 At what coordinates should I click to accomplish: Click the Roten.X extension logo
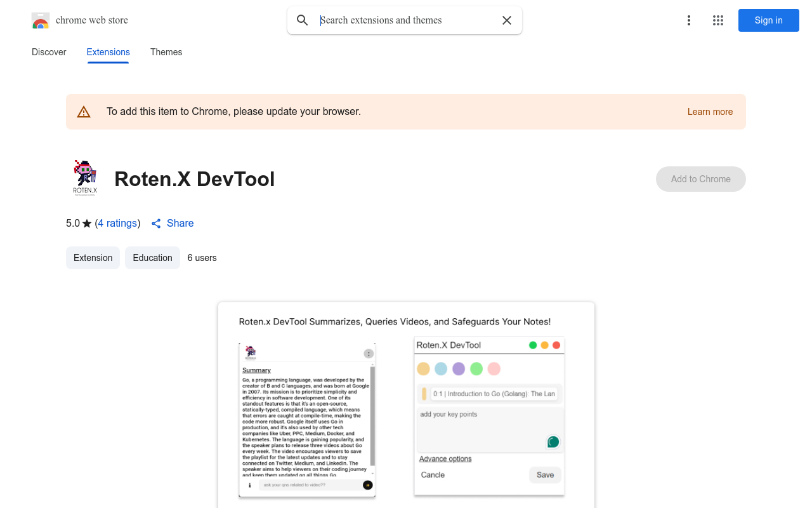click(x=85, y=178)
